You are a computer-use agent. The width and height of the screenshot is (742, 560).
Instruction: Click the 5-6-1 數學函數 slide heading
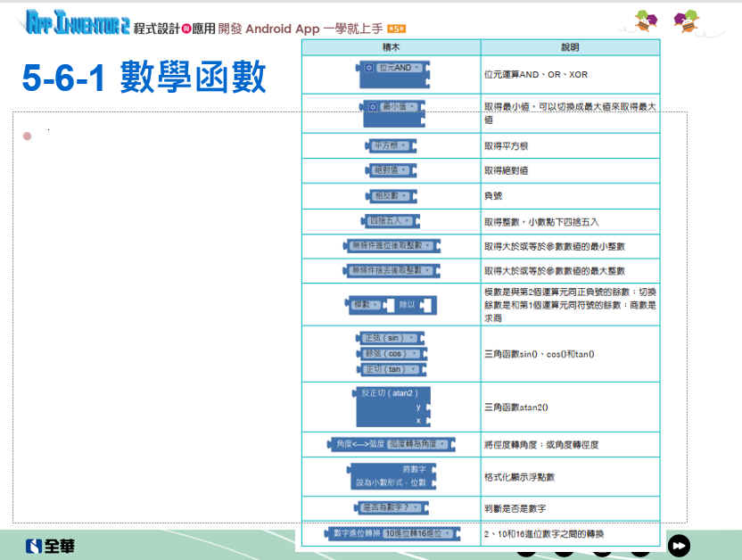pyautogui.click(x=144, y=78)
